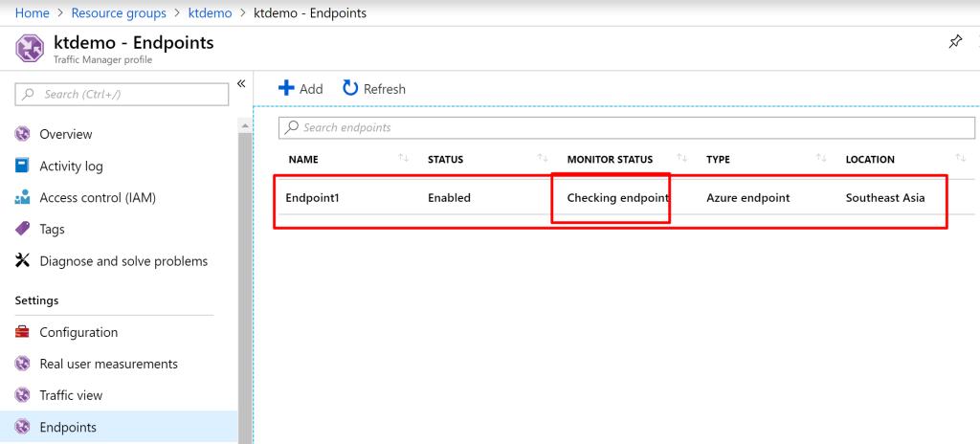Click the Settings section heading
The image size is (980, 444).
tap(37, 300)
